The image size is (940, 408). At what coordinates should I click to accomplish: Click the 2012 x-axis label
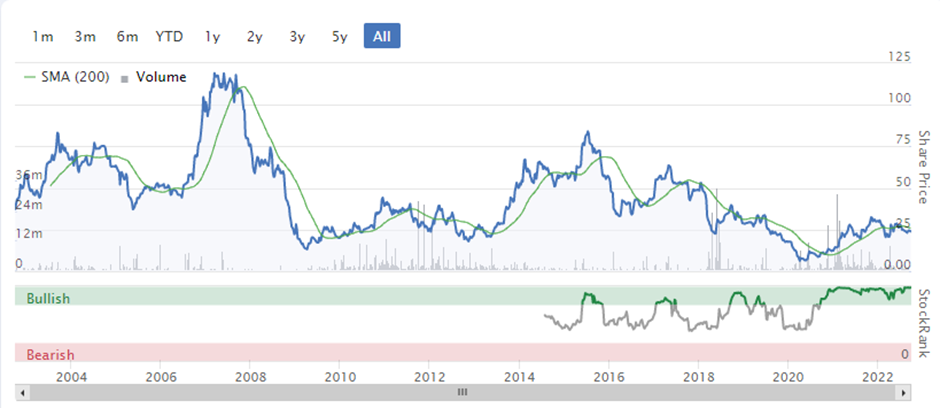(429, 377)
